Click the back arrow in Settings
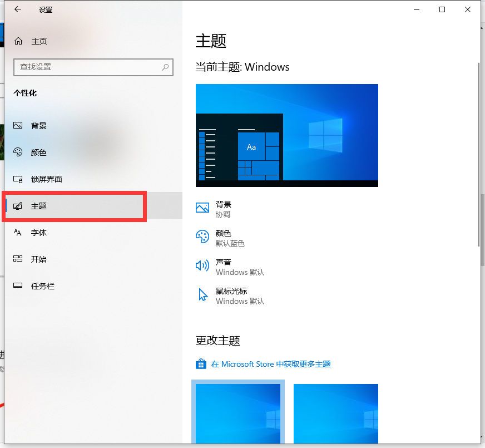This screenshot has width=485, height=448. point(18,9)
